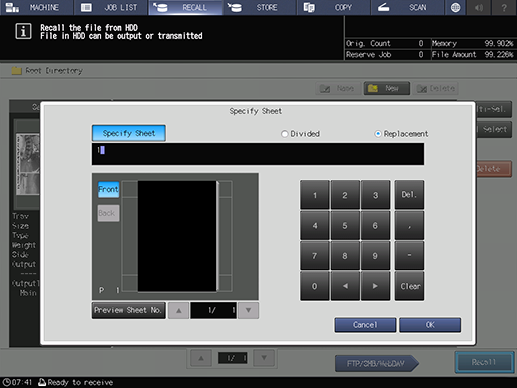Click the Recall button
Screen dimensions: 517x388
[484, 362]
